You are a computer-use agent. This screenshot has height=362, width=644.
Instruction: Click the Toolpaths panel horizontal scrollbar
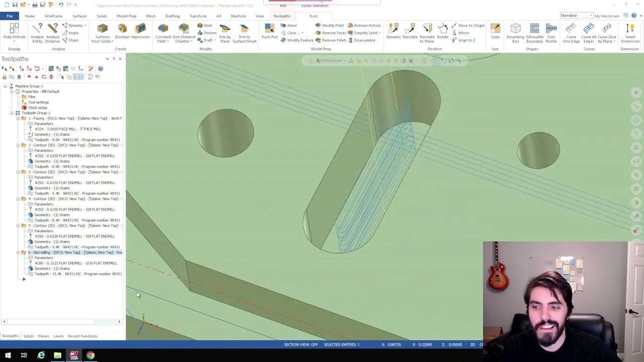(61, 321)
